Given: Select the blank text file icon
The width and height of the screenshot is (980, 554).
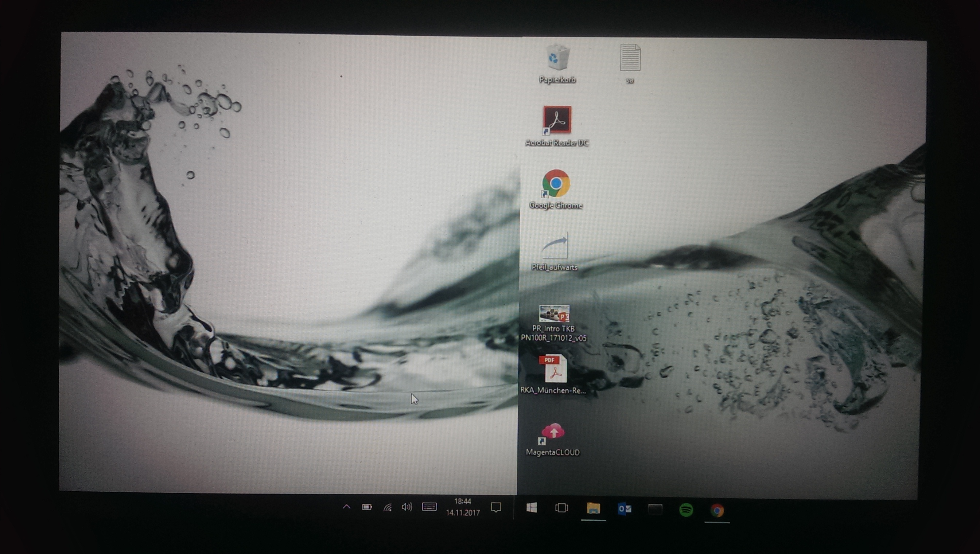Looking at the screenshot, I should 630,58.
